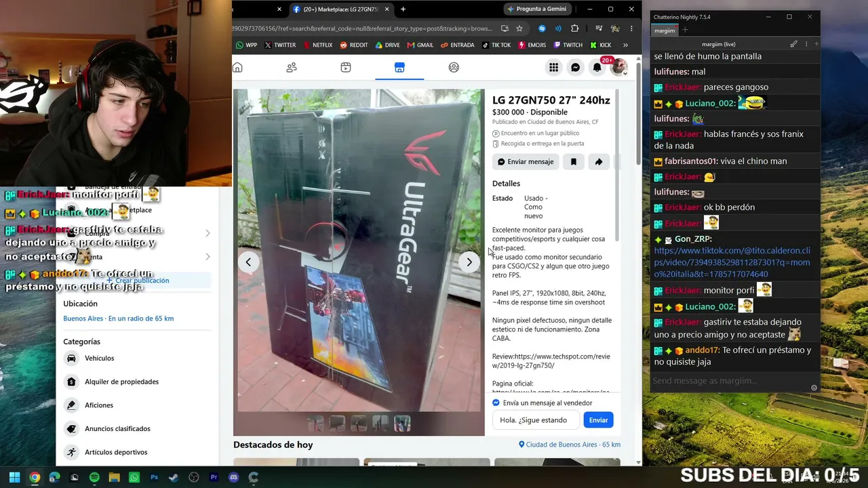Open TWITCH bookmark

tap(568, 45)
